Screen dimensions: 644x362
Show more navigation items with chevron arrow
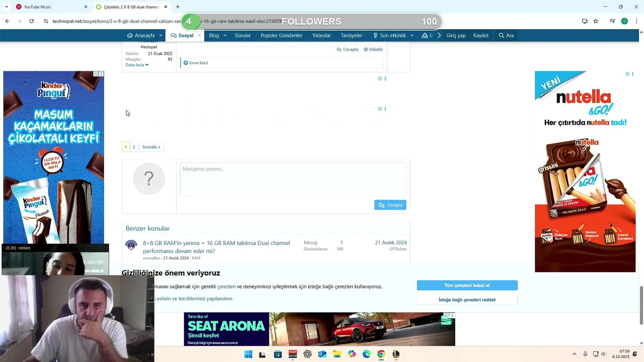click(x=439, y=35)
